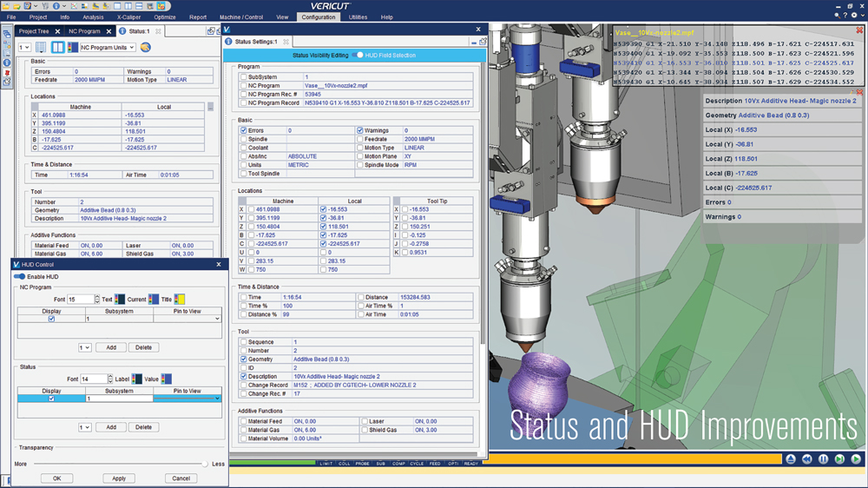The image size is (868, 488).
Task: Open the subsystem '1' dropdown in Status panel
Action: click(24, 47)
